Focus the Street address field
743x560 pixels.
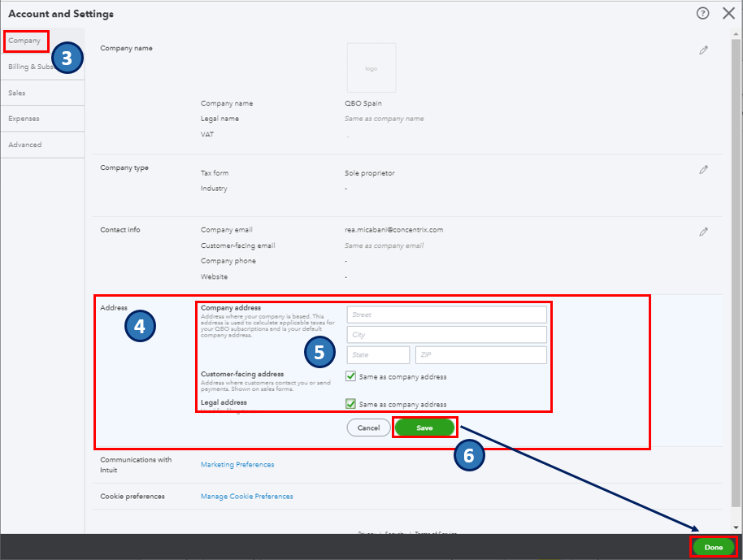(x=446, y=315)
